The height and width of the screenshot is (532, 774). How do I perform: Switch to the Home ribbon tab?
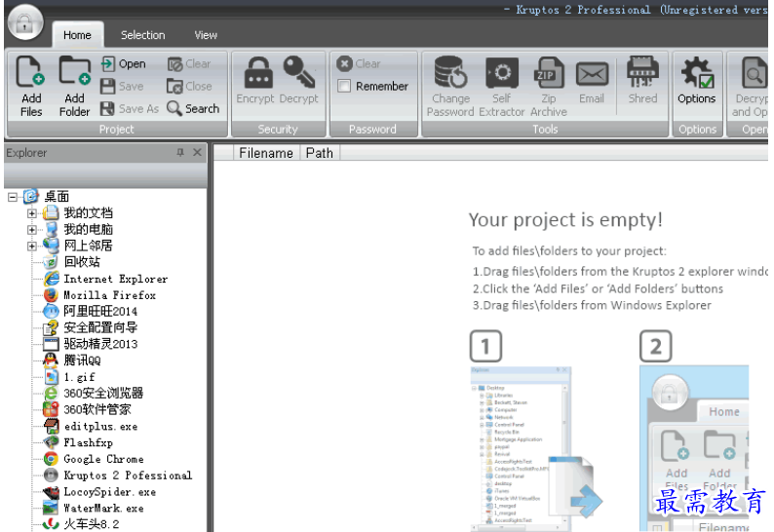(x=77, y=35)
